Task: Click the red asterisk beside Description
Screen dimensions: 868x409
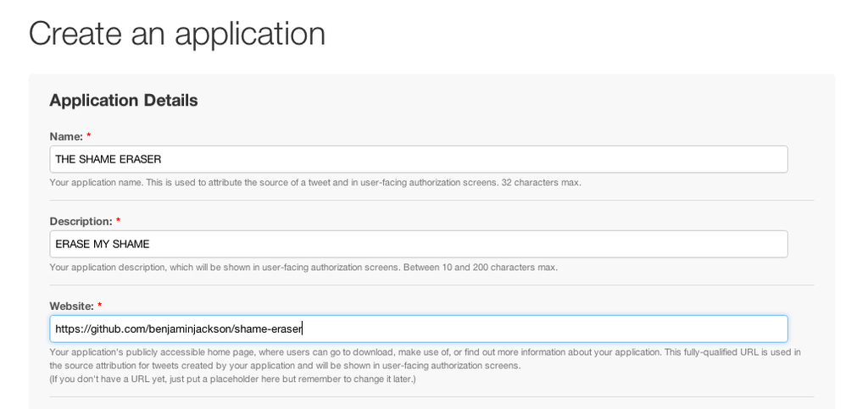Action: pos(119,220)
